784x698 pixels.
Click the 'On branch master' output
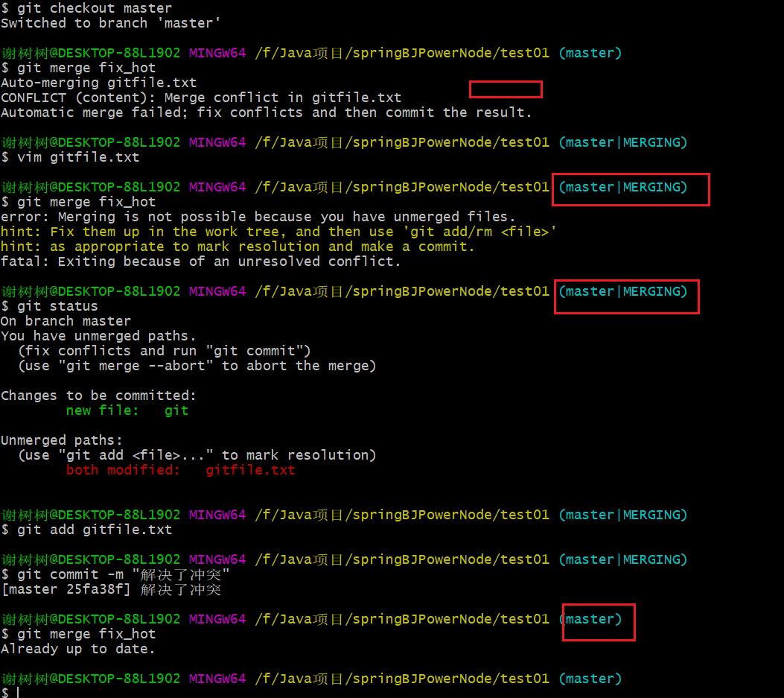(66, 321)
